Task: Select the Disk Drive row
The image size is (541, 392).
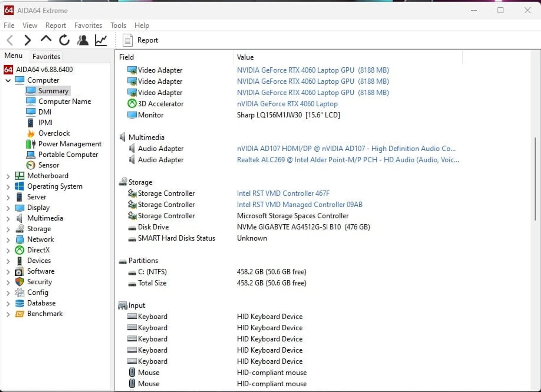Action: 249,227
